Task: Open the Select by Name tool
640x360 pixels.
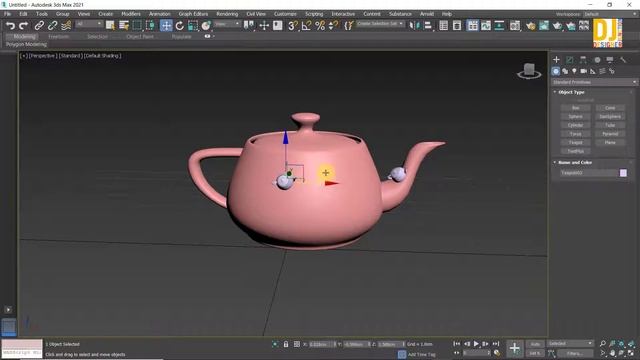Action: [124, 26]
